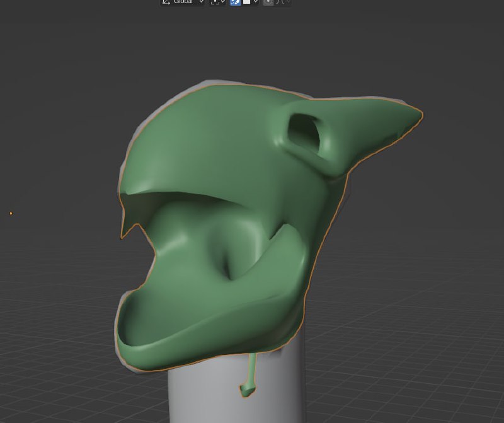
Task: Toggle the snapping magnet icon
Action: 235,3
